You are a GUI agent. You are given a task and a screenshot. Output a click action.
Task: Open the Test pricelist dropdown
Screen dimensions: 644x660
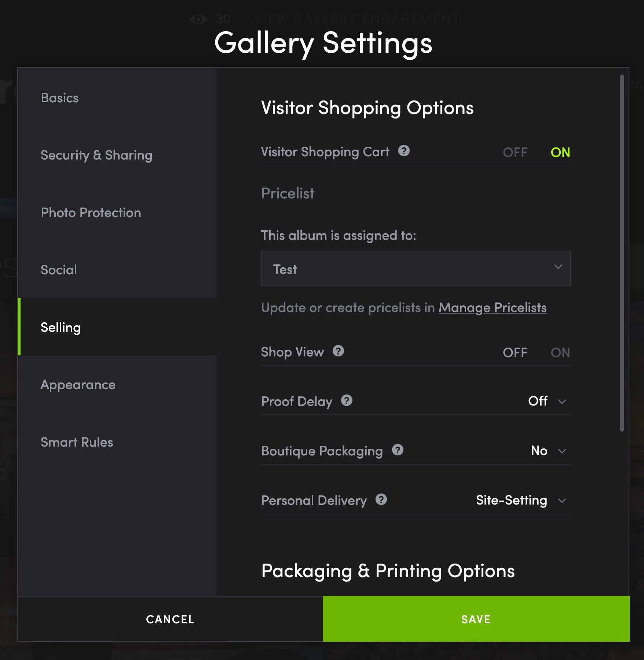pos(416,269)
